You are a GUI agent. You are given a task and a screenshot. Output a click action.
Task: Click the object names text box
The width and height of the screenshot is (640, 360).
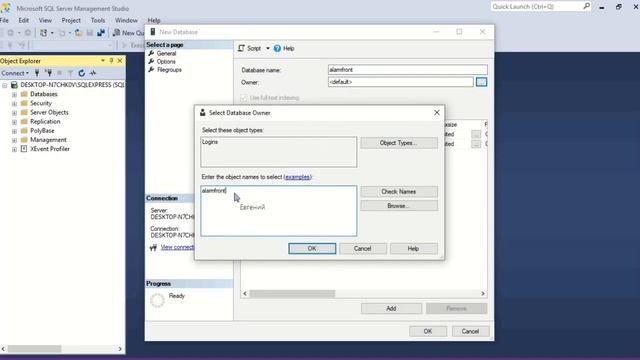[x=279, y=211]
